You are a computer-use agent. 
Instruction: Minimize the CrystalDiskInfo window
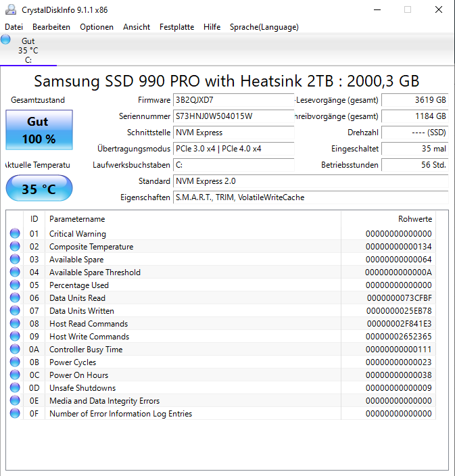point(377,9)
